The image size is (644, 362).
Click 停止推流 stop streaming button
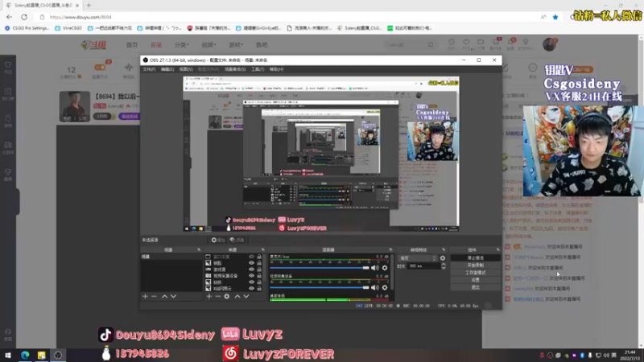475,257
